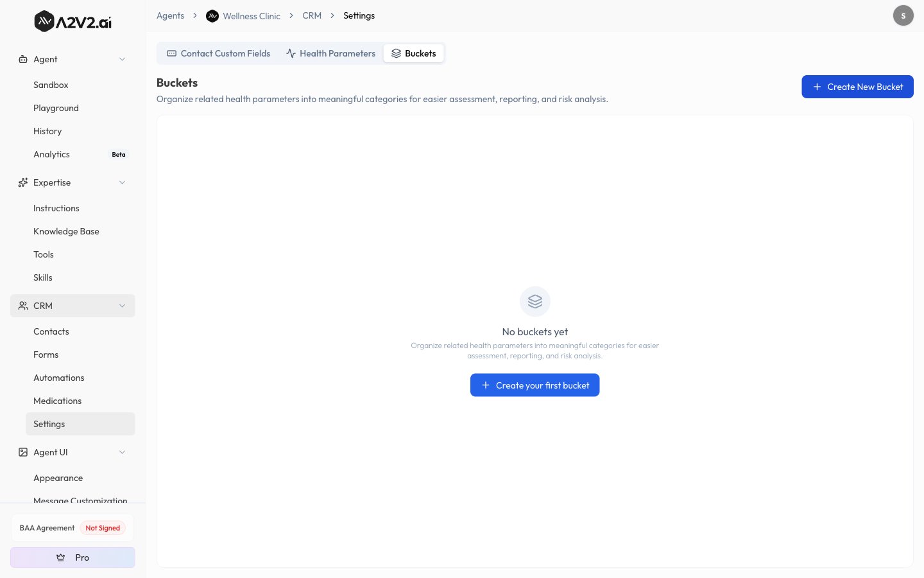The image size is (924, 578).
Task: Collapse the Agent UI section chevron
Action: [x=122, y=452]
